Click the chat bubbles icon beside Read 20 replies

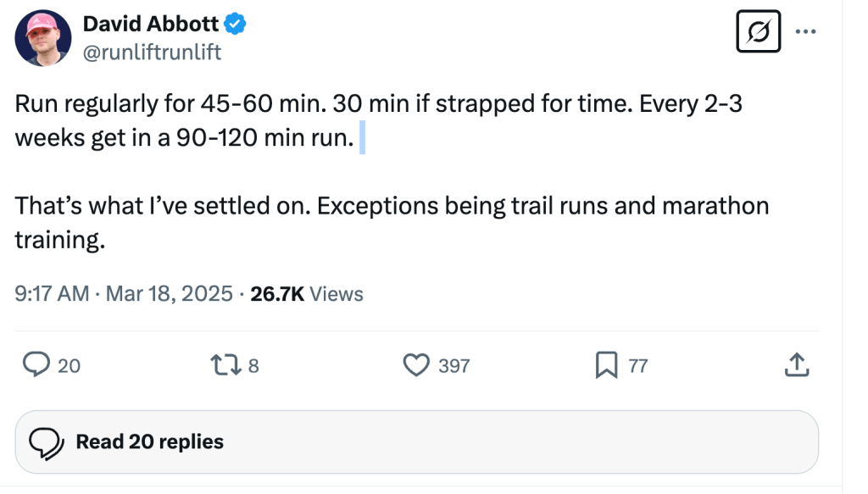pyautogui.click(x=47, y=442)
